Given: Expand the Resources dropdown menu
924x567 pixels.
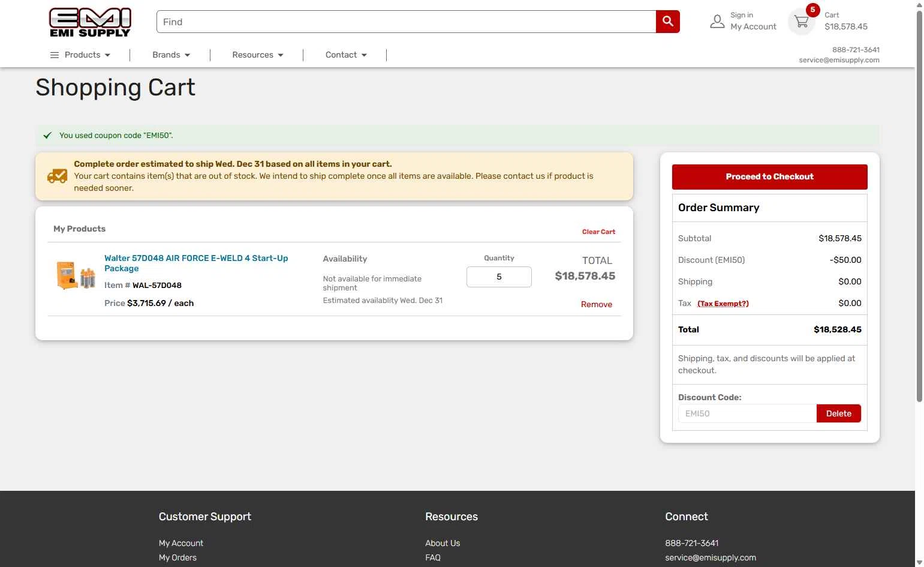Looking at the screenshot, I should pos(258,55).
